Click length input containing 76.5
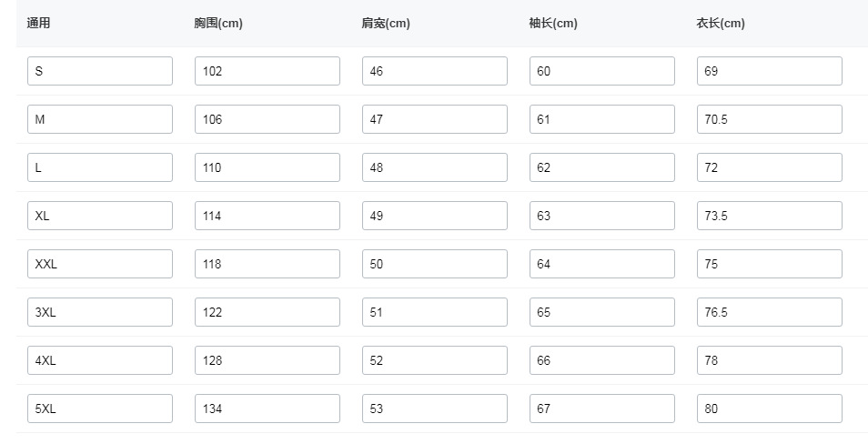 click(770, 312)
